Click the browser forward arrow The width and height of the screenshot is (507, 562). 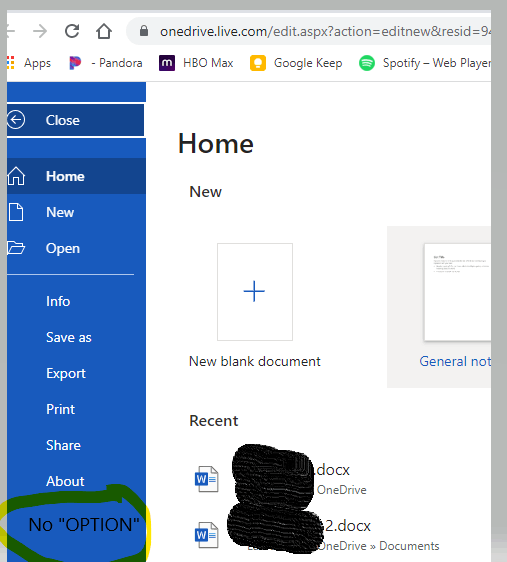[40, 32]
